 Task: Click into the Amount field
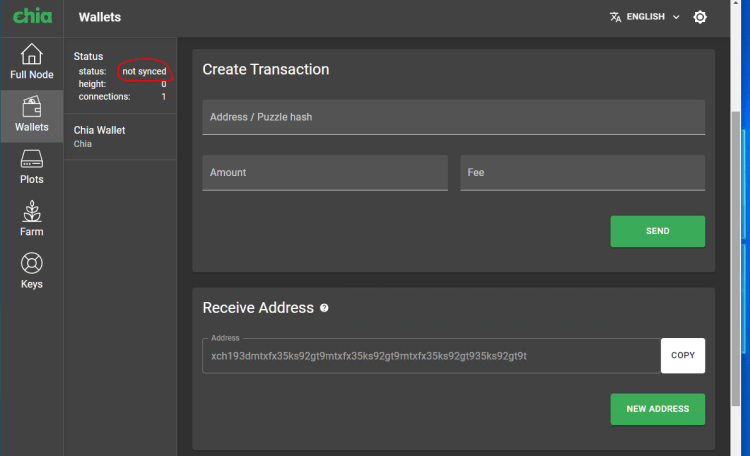[324, 173]
